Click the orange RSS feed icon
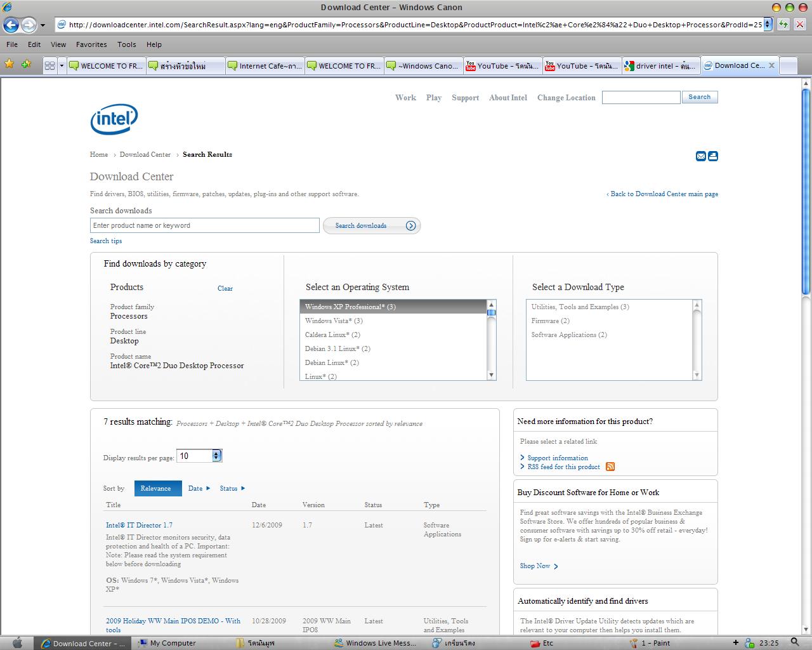The image size is (812, 650). point(610,467)
